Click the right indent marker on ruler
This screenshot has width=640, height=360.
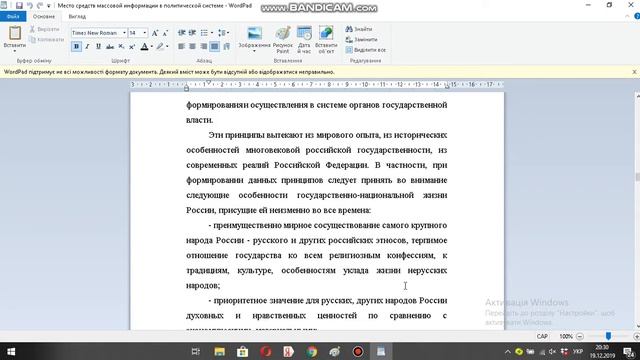(447, 87)
